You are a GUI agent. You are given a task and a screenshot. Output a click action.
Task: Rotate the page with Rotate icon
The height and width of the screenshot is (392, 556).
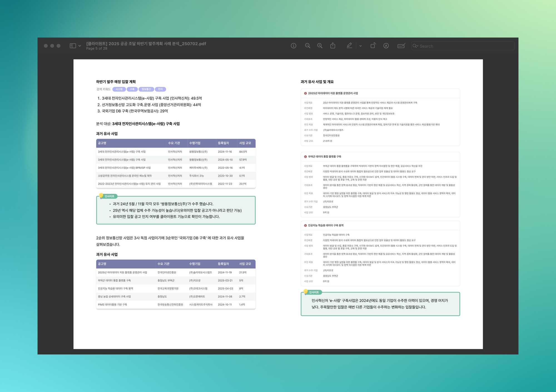(x=373, y=46)
